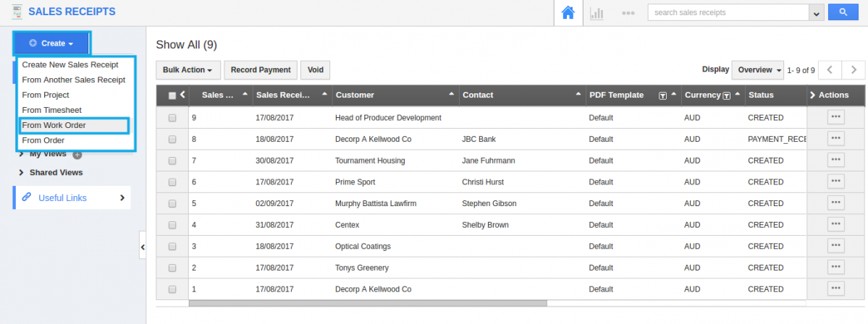Screen dimensions: 868x324
Task: Click the Currency column filter icon
Action: click(x=726, y=95)
